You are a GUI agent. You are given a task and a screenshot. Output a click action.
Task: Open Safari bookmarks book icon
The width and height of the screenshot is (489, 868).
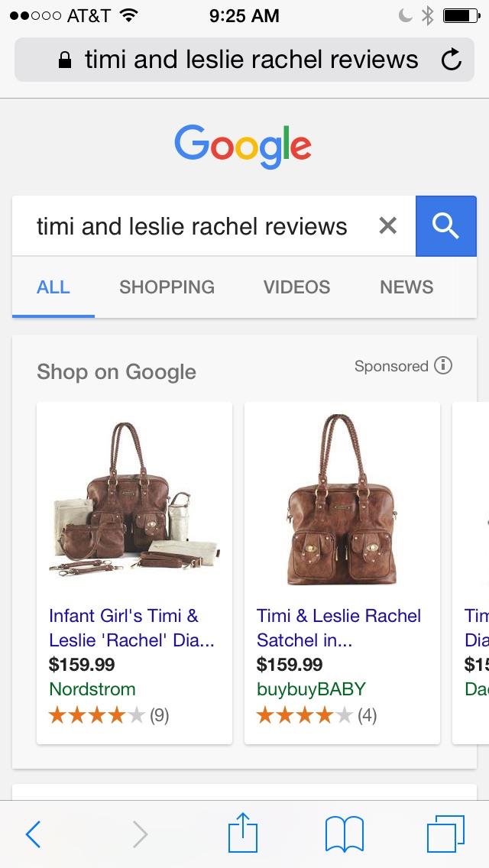[x=344, y=834]
